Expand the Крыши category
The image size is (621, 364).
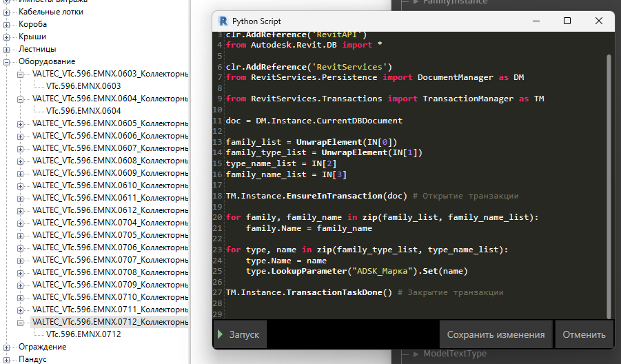[6, 37]
